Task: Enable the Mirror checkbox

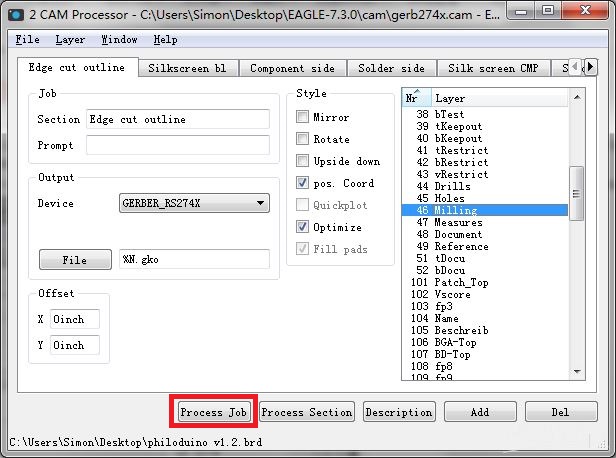Action: 303,117
